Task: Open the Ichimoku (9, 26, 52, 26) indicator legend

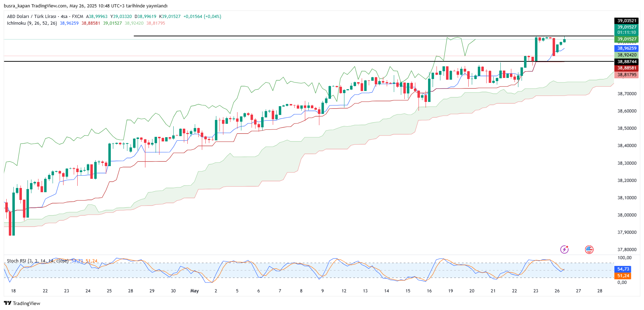Action: [32, 23]
